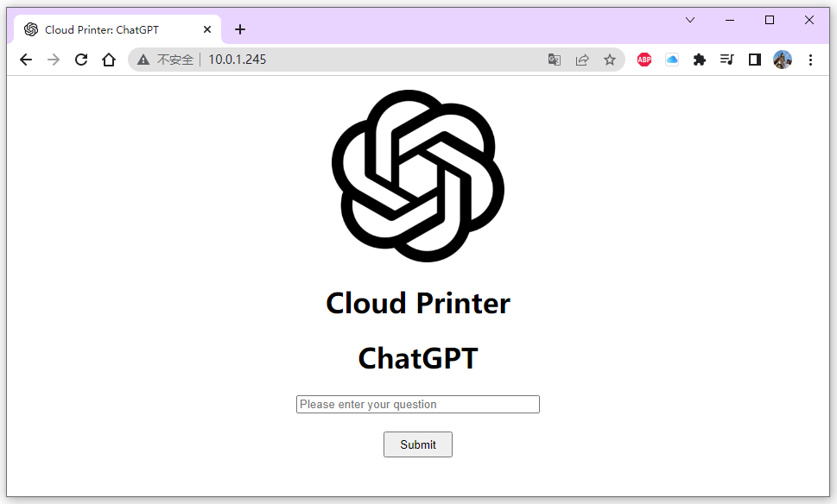Open the media control playlist icon
The width and height of the screenshot is (837, 504).
(x=727, y=60)
